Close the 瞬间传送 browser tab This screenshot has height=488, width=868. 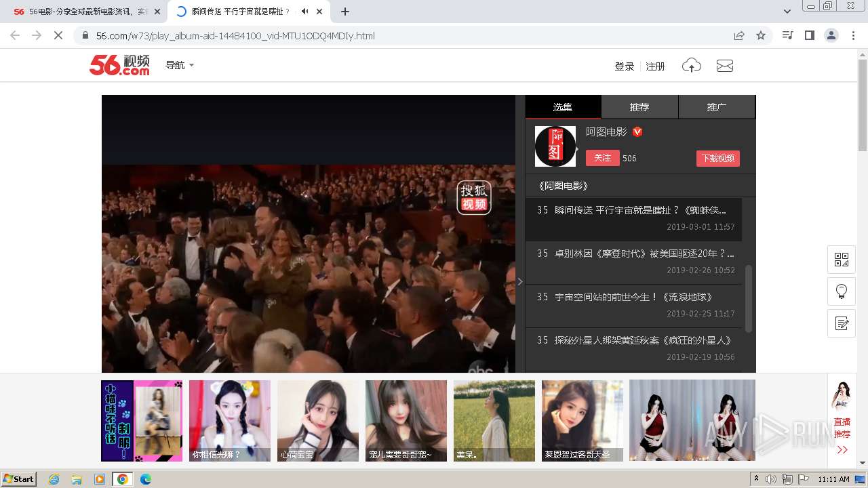[x=319, y=12]
